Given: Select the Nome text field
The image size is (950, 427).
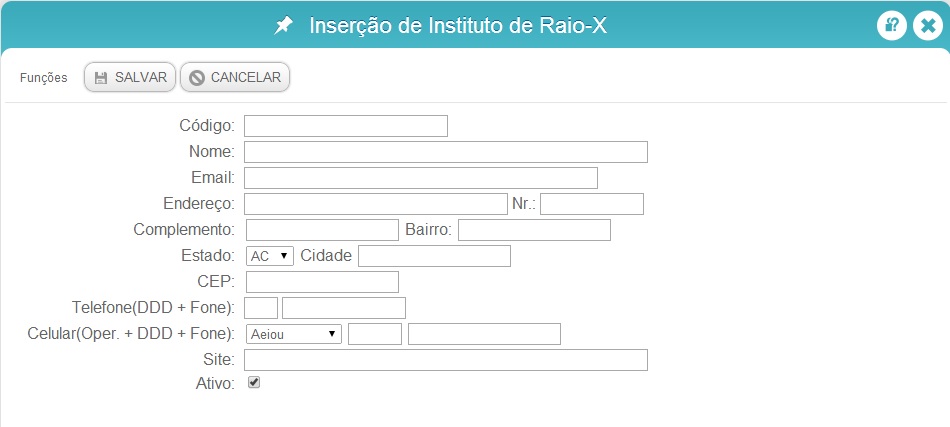Looking at the screenshot, I should [x=446, y=152].
